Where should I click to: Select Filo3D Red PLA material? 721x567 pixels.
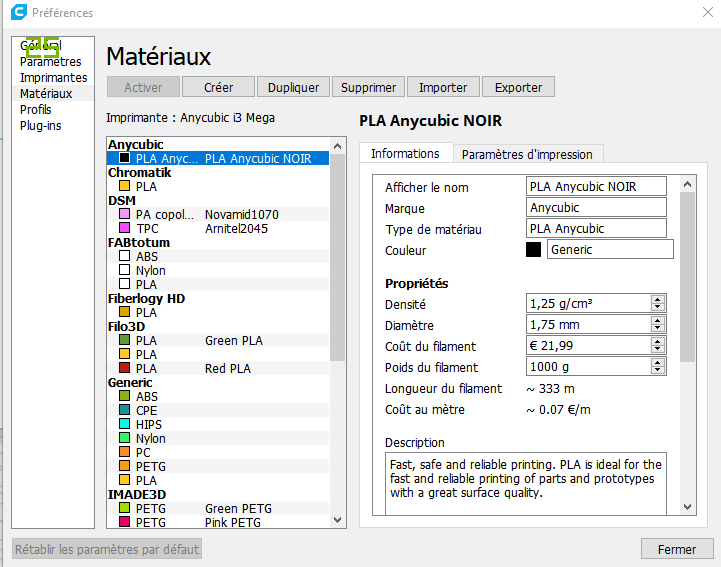tap(218, 368)
